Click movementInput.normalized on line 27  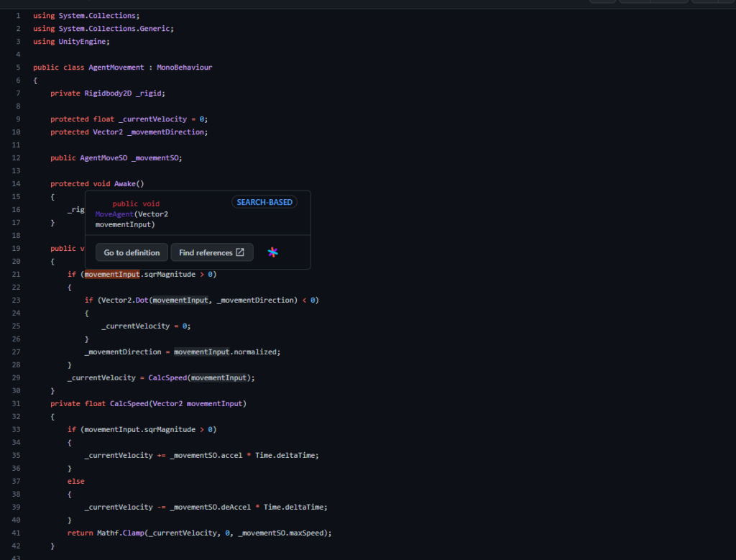pyautogui.click(x=226, y=352)
